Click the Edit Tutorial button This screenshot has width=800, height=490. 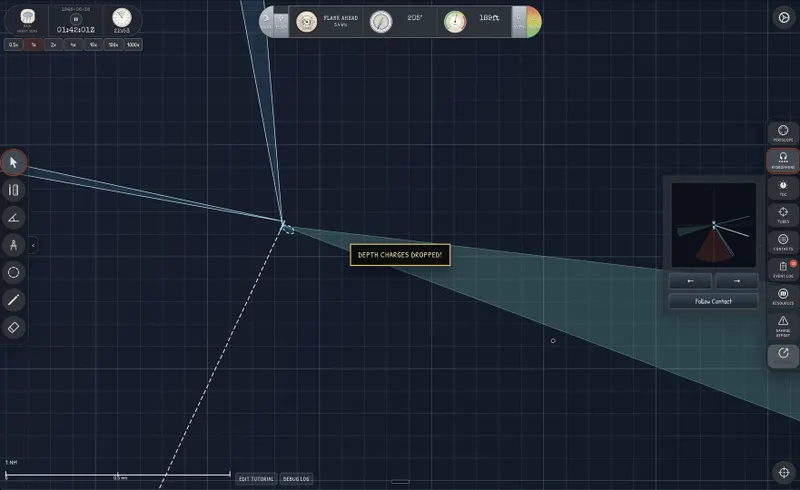(x=256, y=479)
